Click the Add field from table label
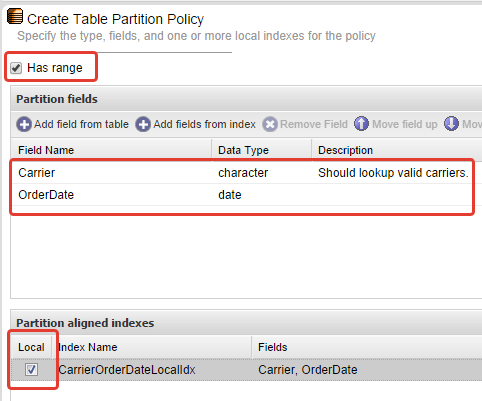 81,124
